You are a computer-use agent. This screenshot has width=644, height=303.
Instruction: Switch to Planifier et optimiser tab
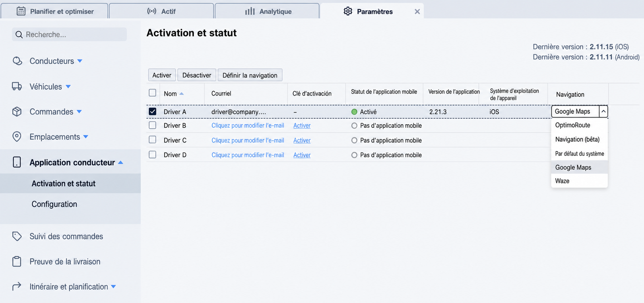point(54,11)
